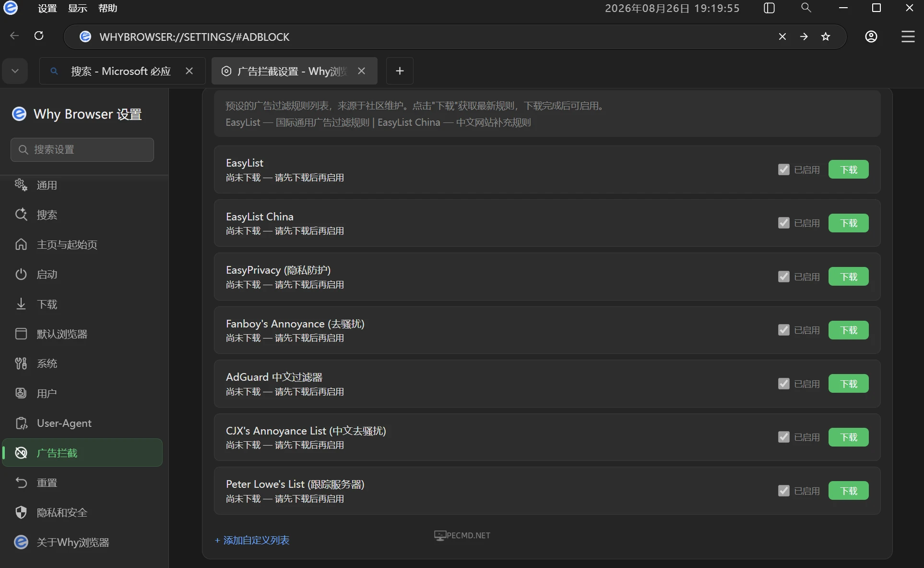The image size is (924, 568).
Task: Toggle 已启用 checkbox for Fanboy's Annoyance
Action: coord(783,330)
